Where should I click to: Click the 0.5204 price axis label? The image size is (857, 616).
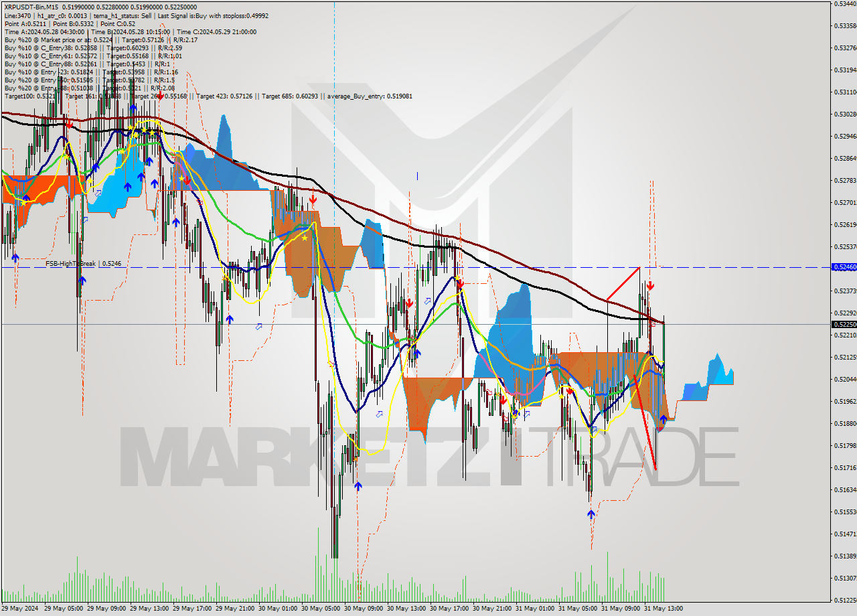pyautogui.click(x=845, y=379)
